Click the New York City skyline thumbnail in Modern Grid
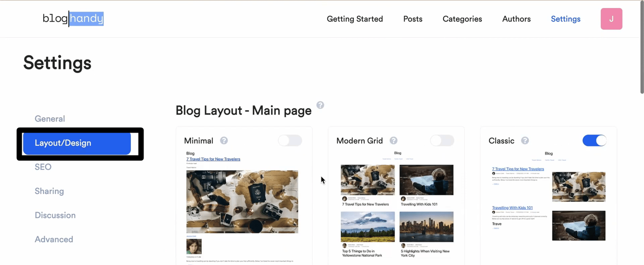The image size is (644, 265). pos(426,226)
